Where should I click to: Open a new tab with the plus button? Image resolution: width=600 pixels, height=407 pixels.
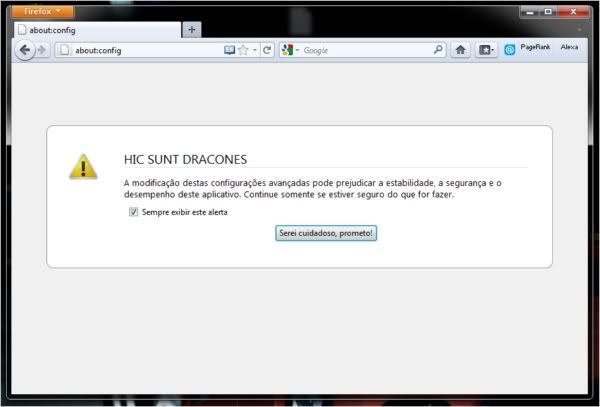192,29
